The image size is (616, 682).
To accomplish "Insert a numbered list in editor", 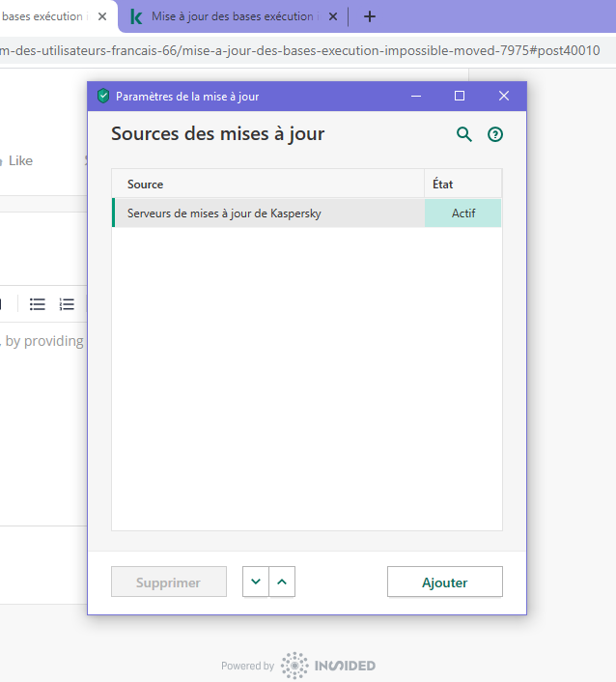I will 67,304.
